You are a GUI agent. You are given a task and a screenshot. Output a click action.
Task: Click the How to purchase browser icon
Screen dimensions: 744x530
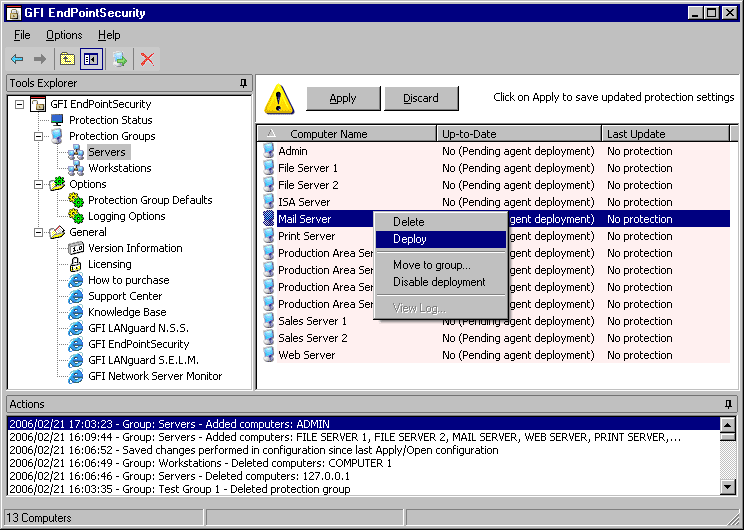pos(75,280)
